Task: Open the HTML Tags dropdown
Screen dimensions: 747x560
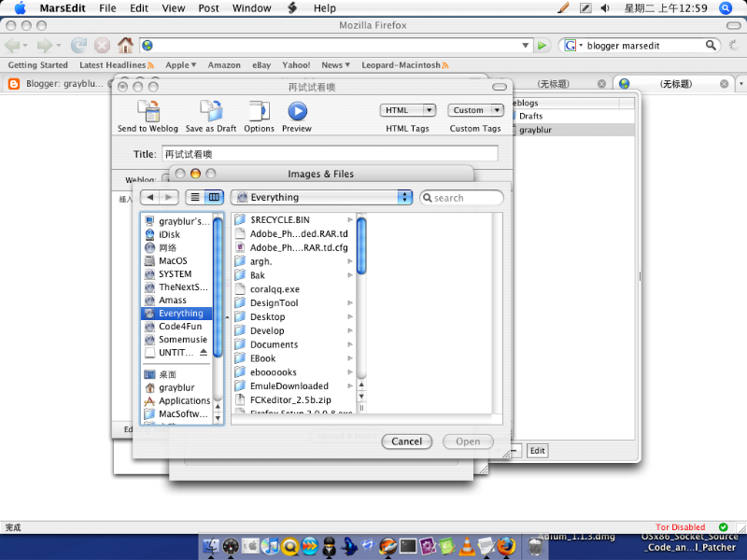Action: tap(408, 110)
